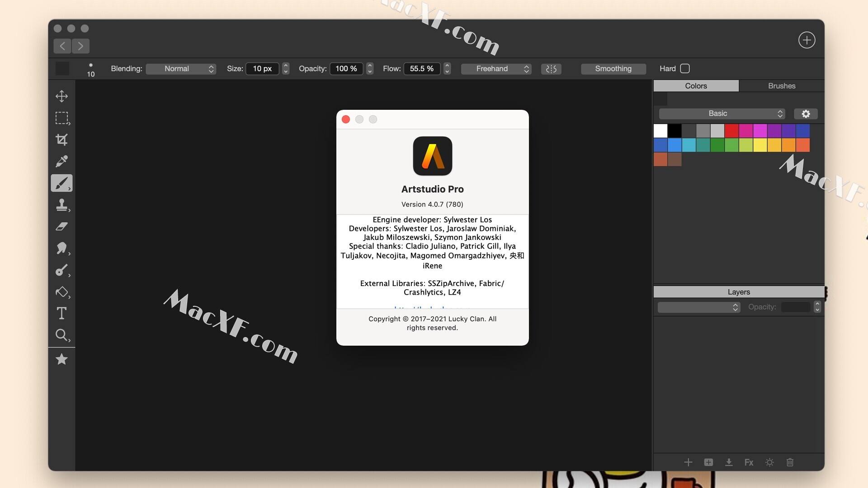Click the foreground color square in toolbar
The image size is (868, 488).
pyautogui.click(x=62, y=69)
